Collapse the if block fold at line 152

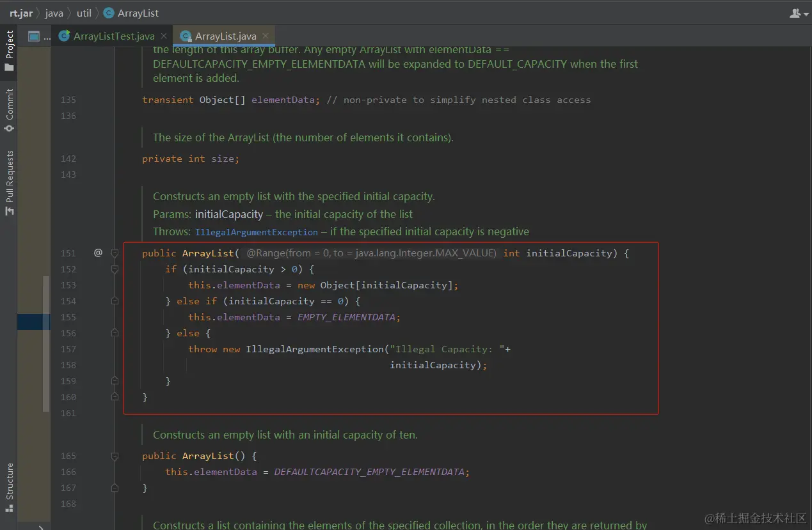coord(115,269)
